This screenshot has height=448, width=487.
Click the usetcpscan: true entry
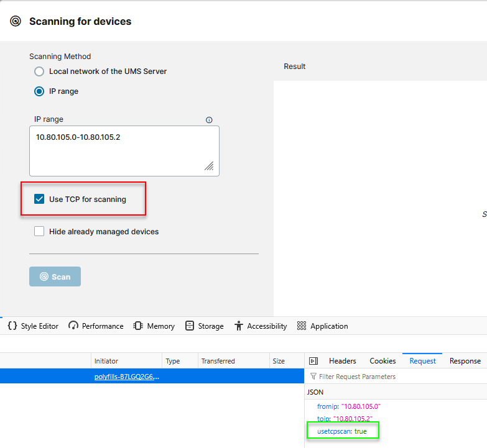341,431
